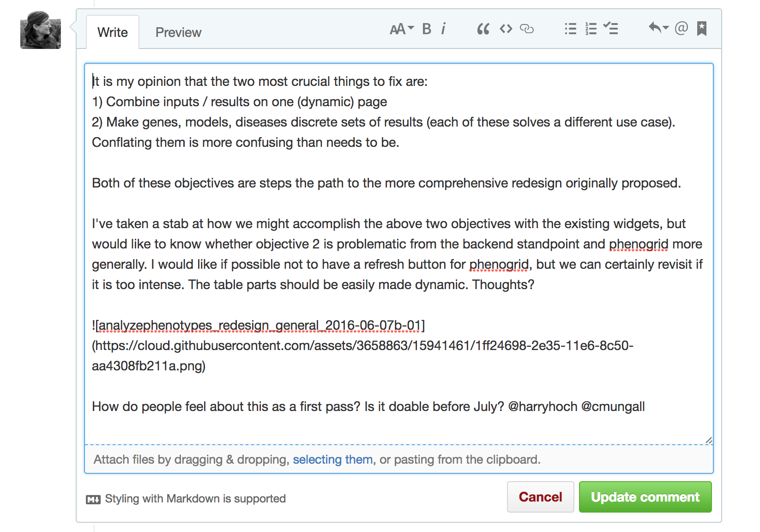
Task: Click the bookmark reference icon
Action: [702, 29]
